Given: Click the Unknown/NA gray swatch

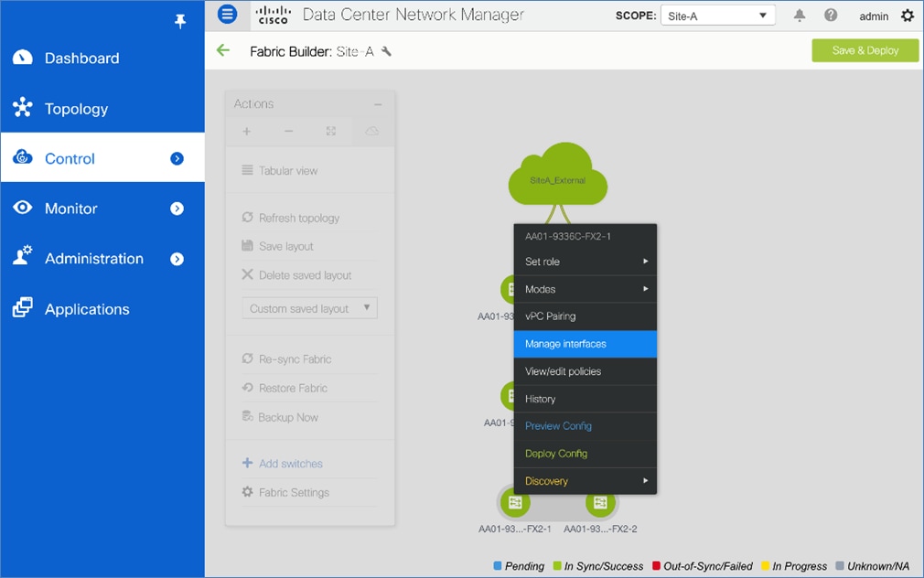Looking at the screenshot, I should click(840, 565).
